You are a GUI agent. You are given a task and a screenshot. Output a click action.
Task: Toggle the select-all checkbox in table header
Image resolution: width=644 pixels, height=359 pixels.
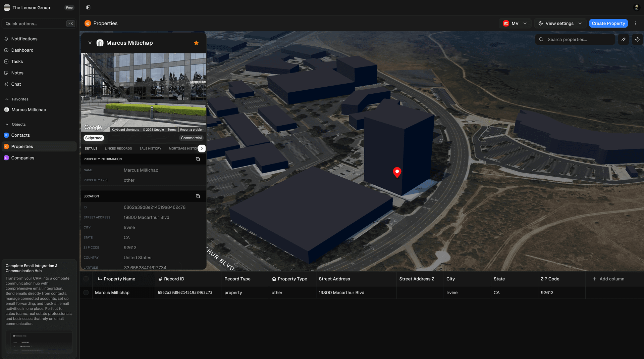(86, 279)
